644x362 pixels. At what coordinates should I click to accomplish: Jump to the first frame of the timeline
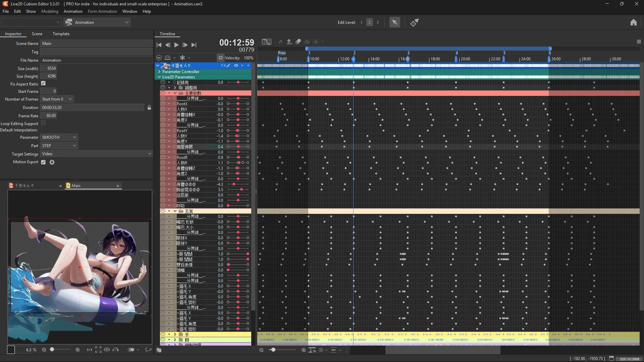point(159,45)
